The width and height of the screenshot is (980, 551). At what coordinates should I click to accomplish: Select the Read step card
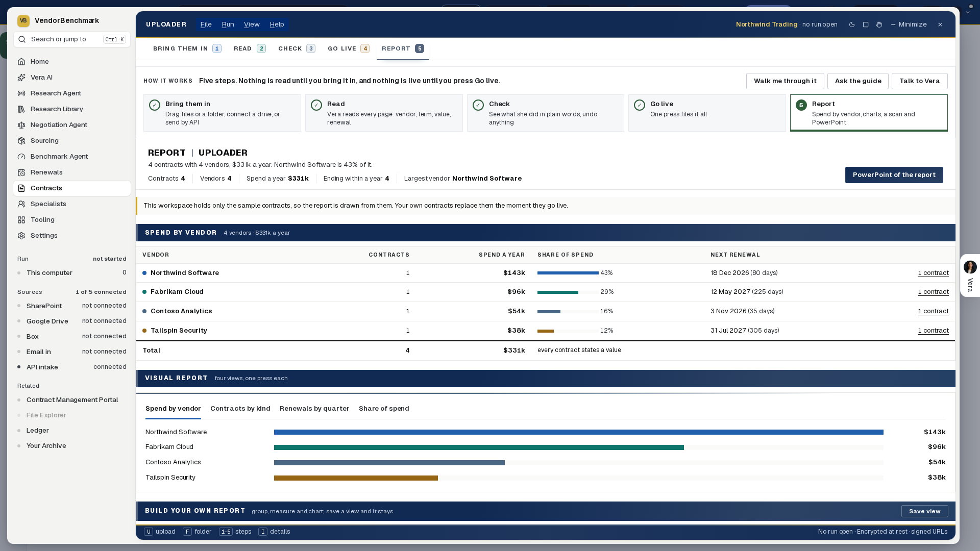point(384,113)
